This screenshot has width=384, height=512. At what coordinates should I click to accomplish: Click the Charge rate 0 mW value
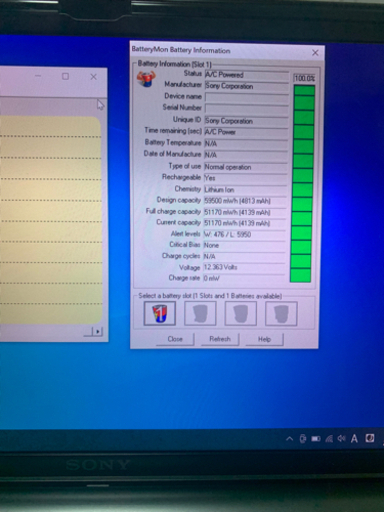[244, 278]
